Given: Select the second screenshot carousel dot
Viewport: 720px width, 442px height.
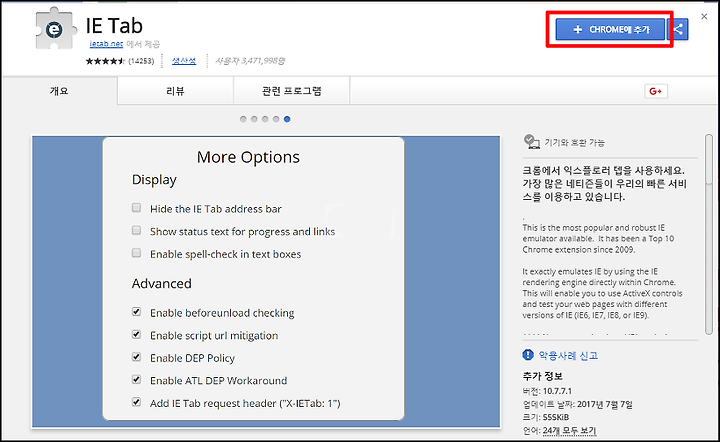Looking at the screenshot, I should pyautogui.click(x=254, y=119).
